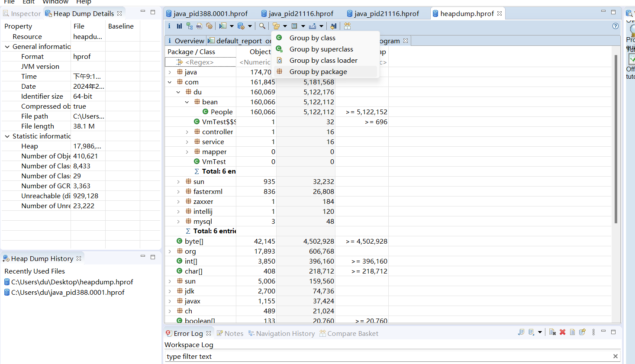Select Group by class loader from menu
The height and width of the screenshot is (364, 635).
[x=322, y=60]
